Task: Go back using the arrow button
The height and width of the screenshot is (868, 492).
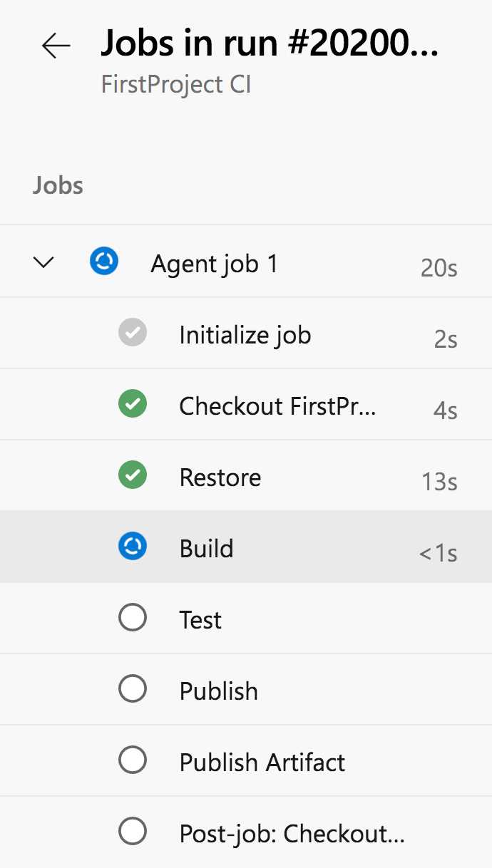Action: [56, 46]
